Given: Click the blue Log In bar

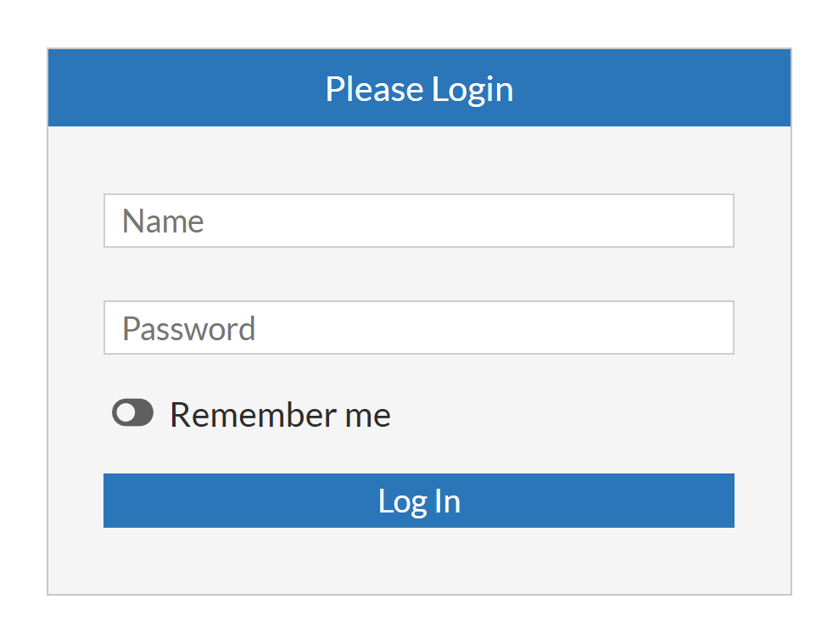Looking at the screenshot, I should tap(418, 501).
